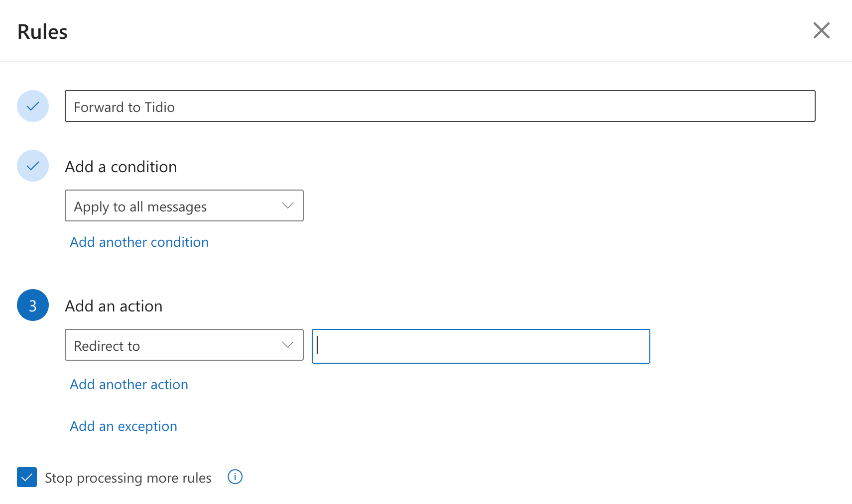Click the blue step 3 circle icon
The image size is (852, 504).
[x=32, y=305]
